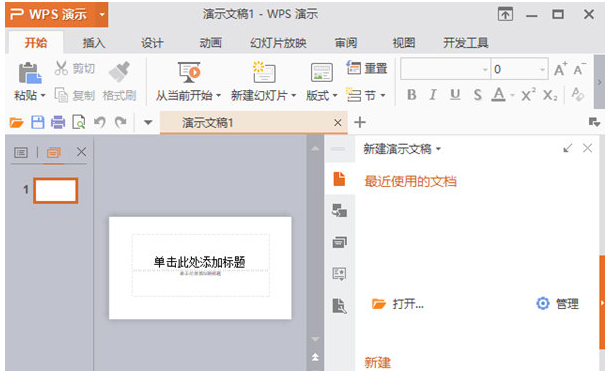This screenshot has height=371, width=610.
Task: Switch to the 动画 ribbon tab
Action: (x=210, y=43)
